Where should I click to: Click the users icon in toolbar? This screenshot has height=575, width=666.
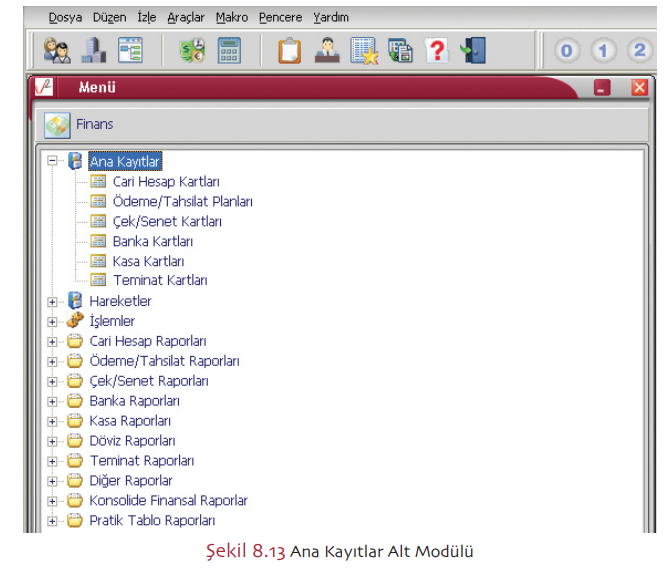click(56, 50)
